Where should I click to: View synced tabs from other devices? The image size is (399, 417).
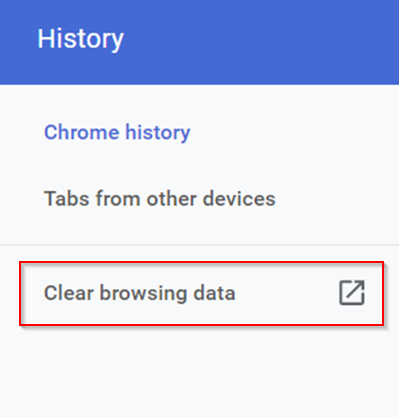click(160, 199)
